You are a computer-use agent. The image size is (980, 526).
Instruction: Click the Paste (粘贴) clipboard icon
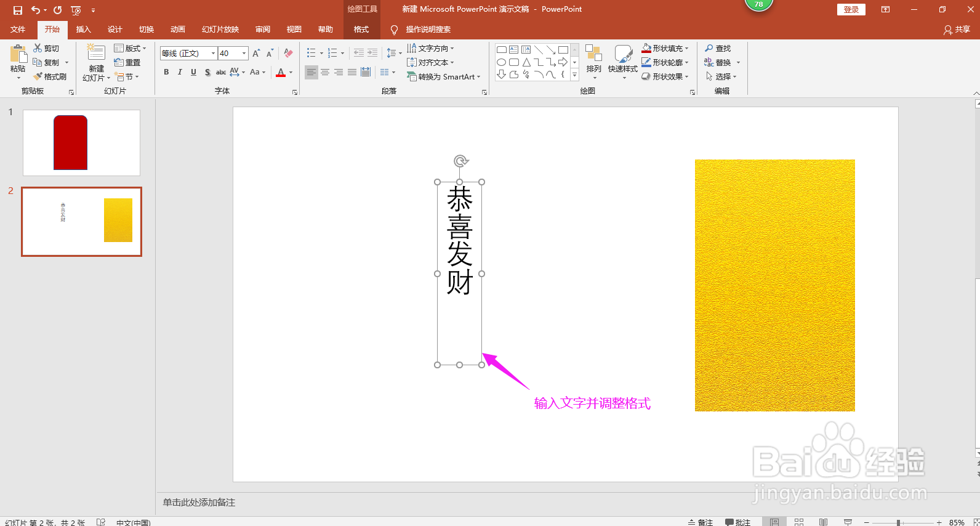[18, 54]
